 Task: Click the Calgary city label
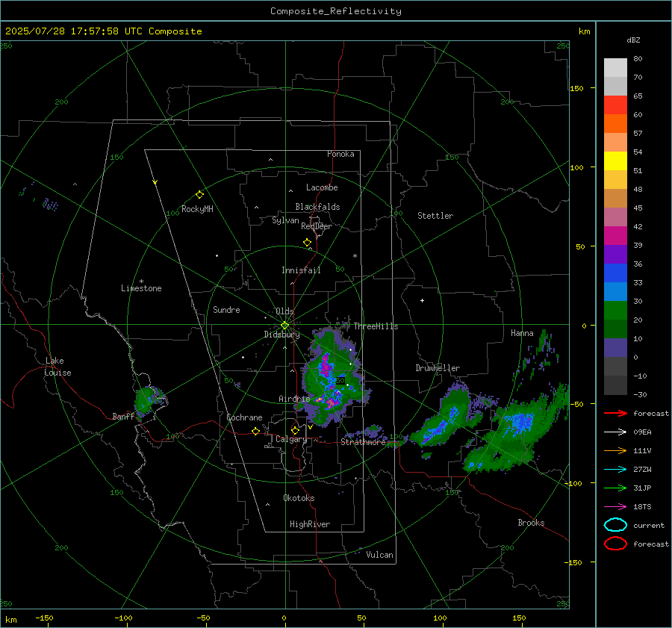(291, 439)
